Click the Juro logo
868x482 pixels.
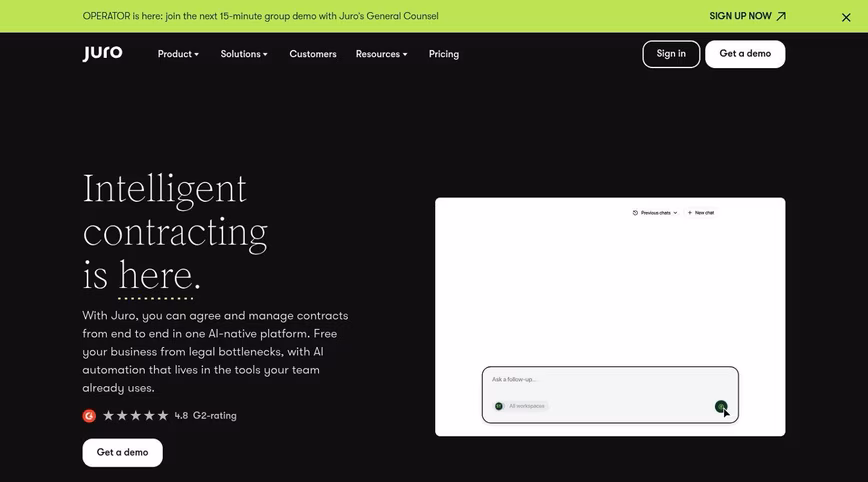pos(102,53)
